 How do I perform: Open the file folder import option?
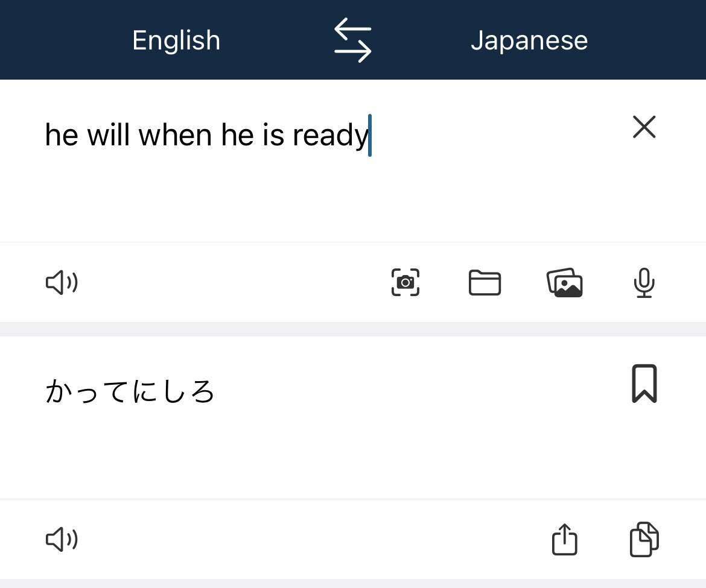(485, 282)
